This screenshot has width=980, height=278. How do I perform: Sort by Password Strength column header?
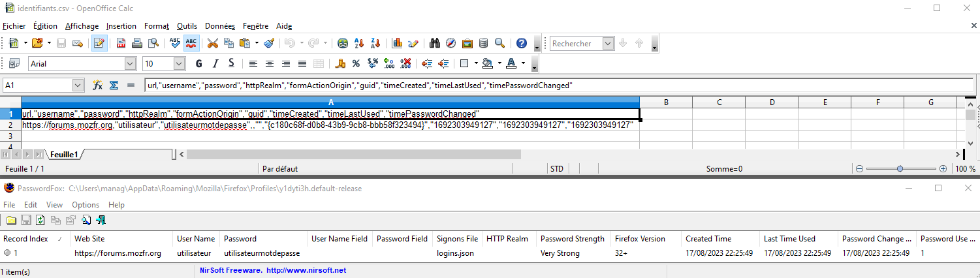(573, 238)
